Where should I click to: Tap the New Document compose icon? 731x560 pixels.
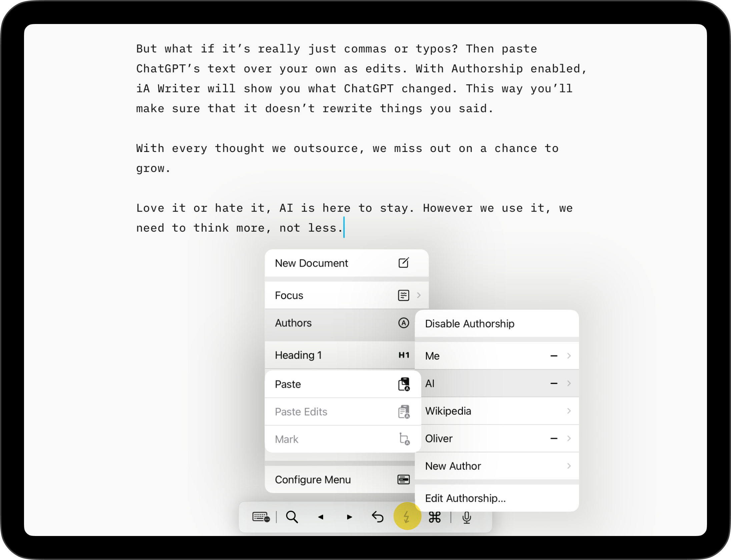pyautogui.click(x=404, y=263)
